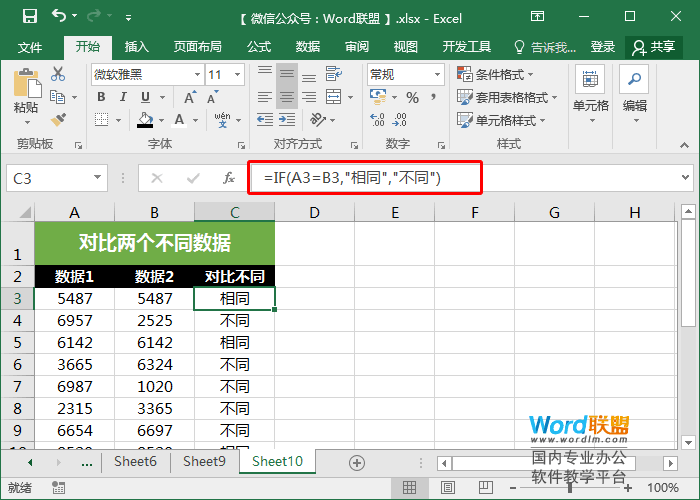The width and height of the screenshot is (700, 500).
Task: Open the number format dropdown 常规
Action: (437, 75)
